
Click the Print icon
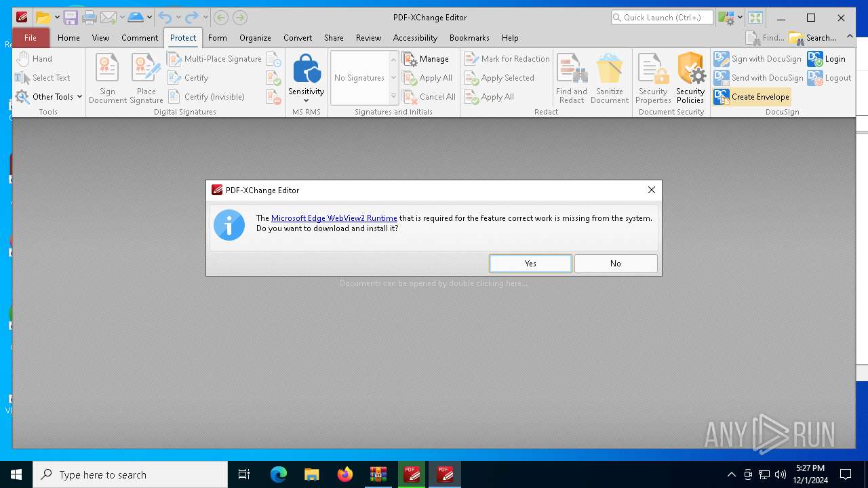89,18
